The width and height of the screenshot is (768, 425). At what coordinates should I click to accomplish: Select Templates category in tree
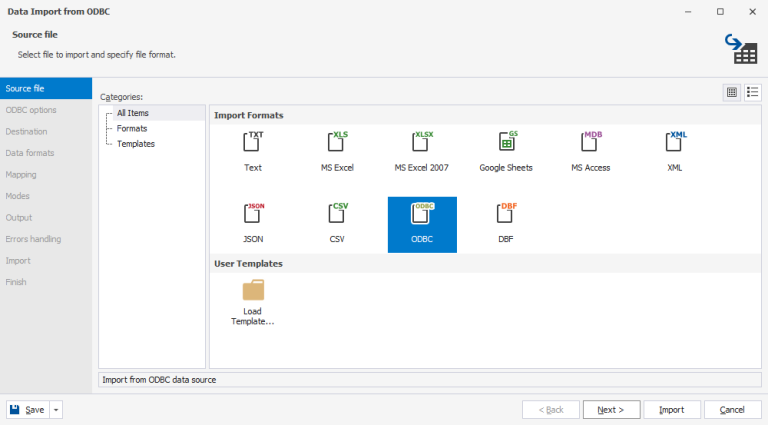point(135,144)
